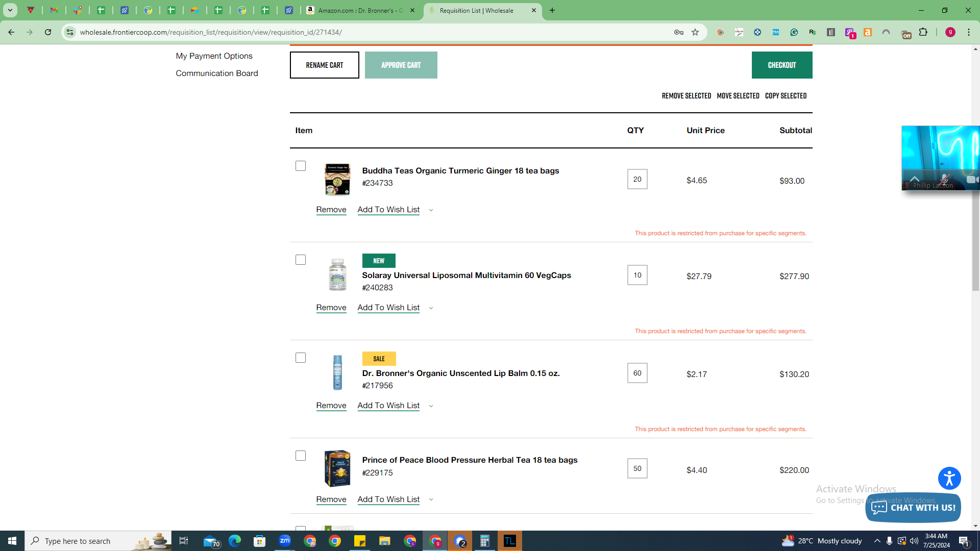Show hidden system tray icons

(x=877, y=541)
